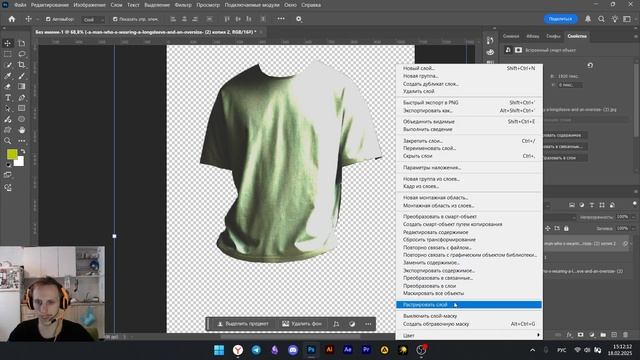Toggle the Автовыбор checkbox
Viewport: 640px width, 360px height.
tap(48, 19)
